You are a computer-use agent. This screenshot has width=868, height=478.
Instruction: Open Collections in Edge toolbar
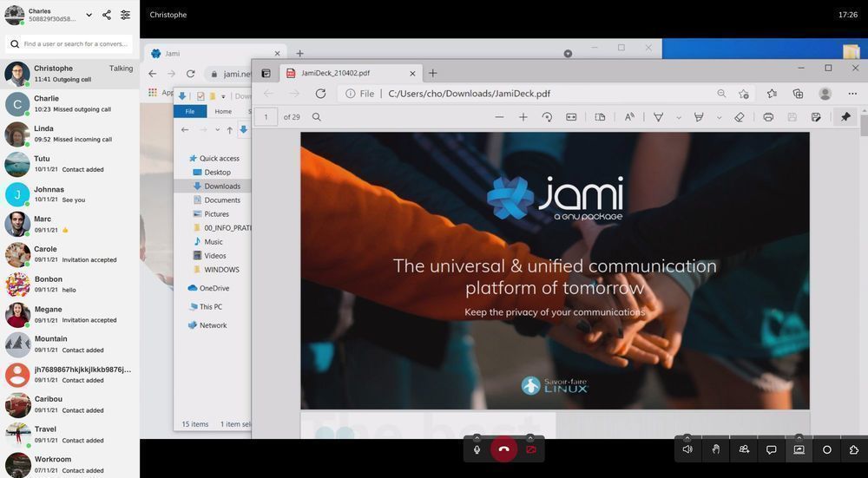coord(799,94)
